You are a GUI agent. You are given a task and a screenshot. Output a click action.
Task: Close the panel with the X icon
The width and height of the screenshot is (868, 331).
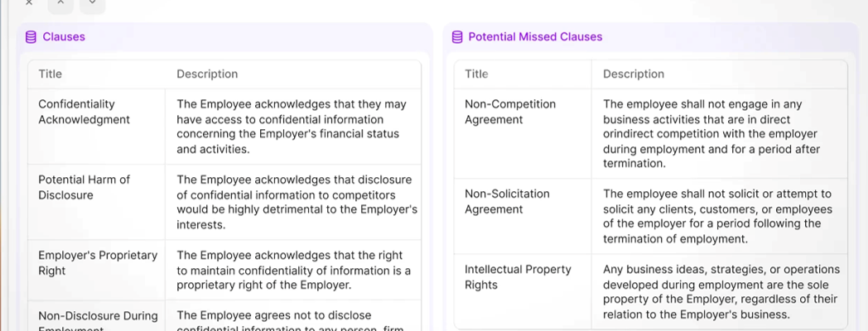coord(29,2)
